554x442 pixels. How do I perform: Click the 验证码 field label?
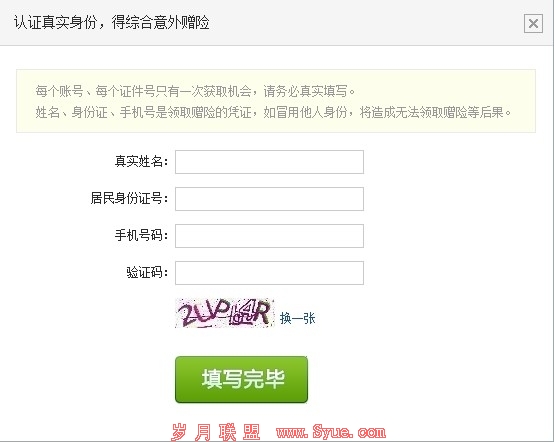(147, 272)
